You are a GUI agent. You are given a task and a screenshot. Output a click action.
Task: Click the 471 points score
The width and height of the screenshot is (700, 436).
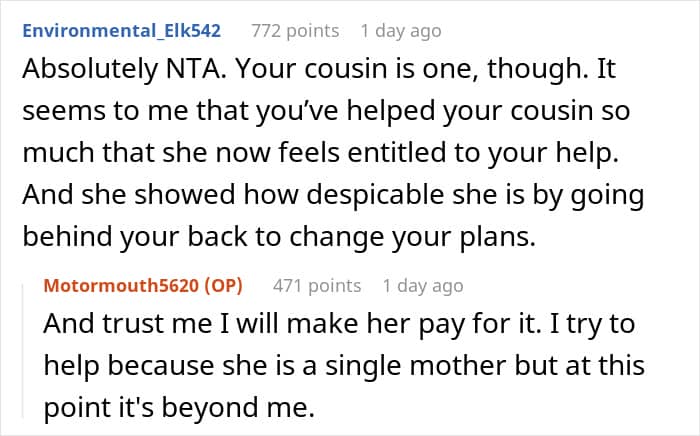(317, 285)
